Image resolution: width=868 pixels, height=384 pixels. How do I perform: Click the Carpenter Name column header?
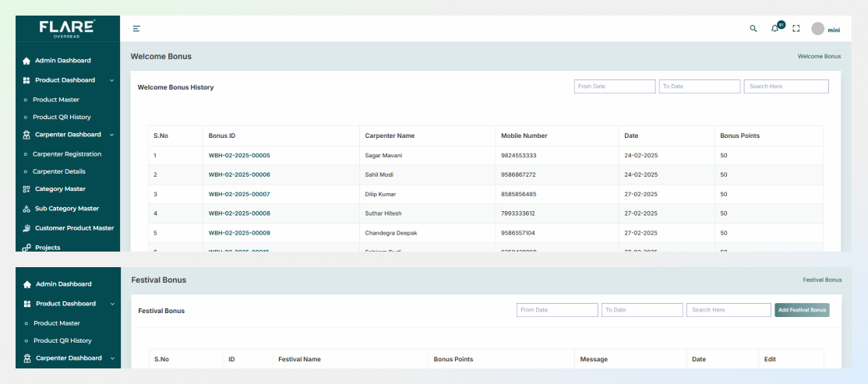[x=390, y=136]
